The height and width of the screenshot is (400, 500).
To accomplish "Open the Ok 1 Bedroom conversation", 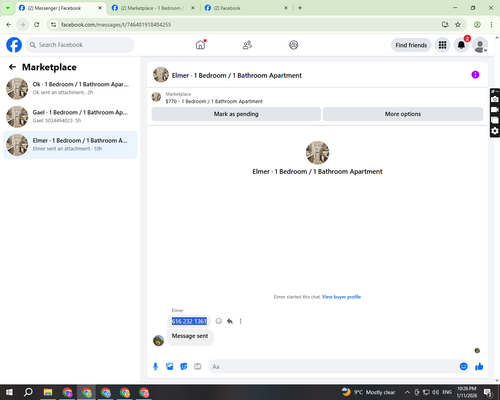I will coord(70,88).
